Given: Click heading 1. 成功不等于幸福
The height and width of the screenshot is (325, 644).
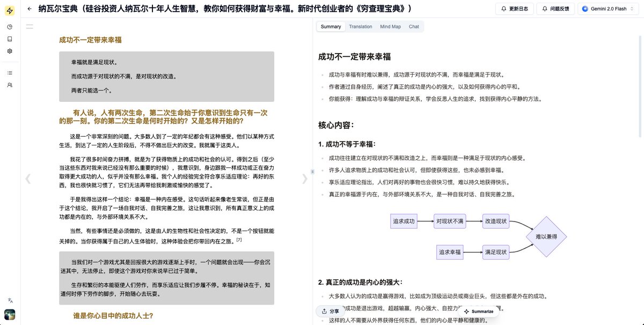Looking at the screenshot, I should (347, 144).
